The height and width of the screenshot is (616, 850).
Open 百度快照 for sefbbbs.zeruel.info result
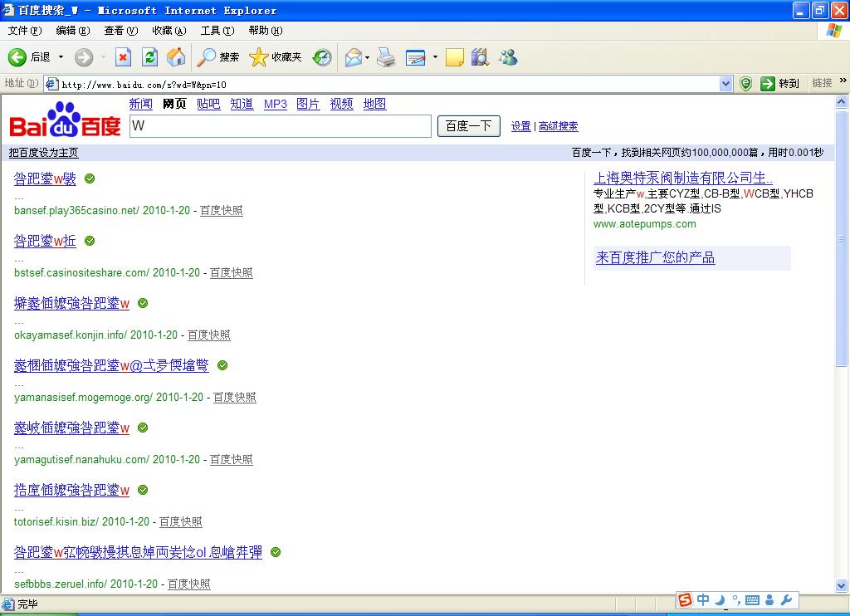click(x=189, y=584)
